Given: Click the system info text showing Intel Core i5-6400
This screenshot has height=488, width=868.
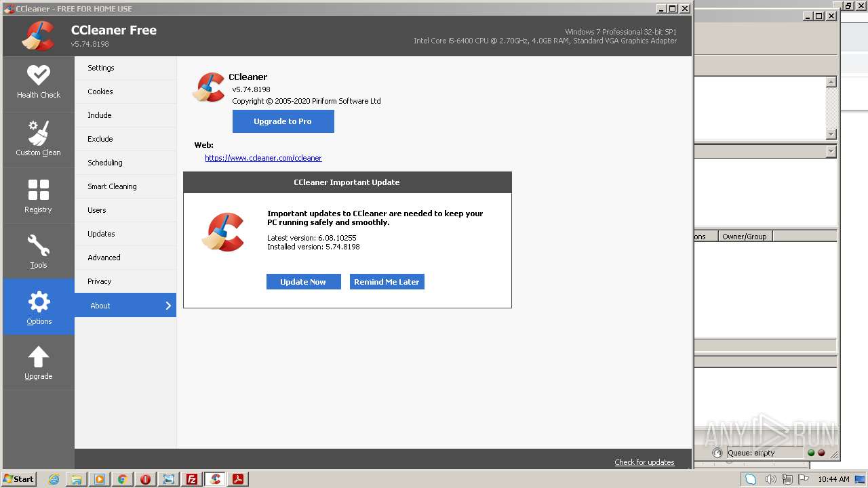Looking at the screenshot, I should (545, 41).
